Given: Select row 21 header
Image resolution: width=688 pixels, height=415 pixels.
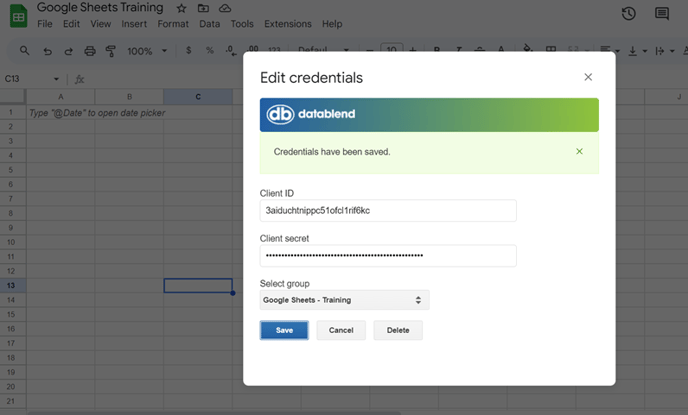Looking at the screenshot, I should coord(13,401).
